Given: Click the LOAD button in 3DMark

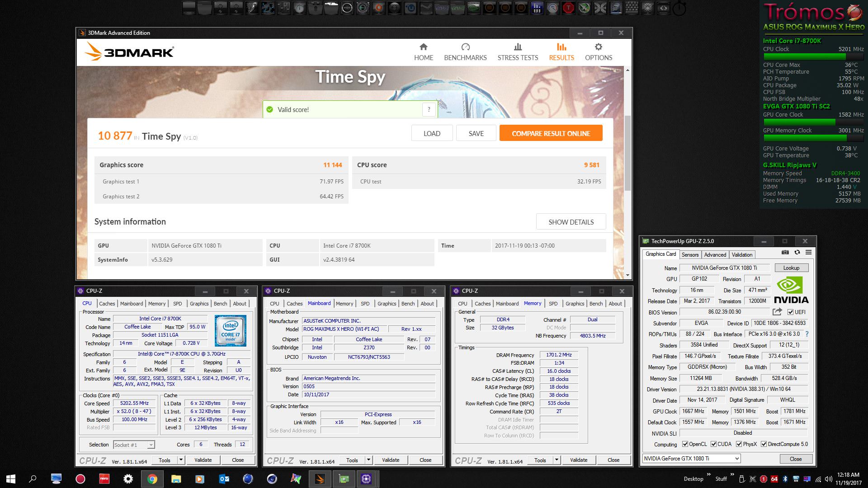Looking at the screenshot, I should pyautogui.click(x=432, y=133).
